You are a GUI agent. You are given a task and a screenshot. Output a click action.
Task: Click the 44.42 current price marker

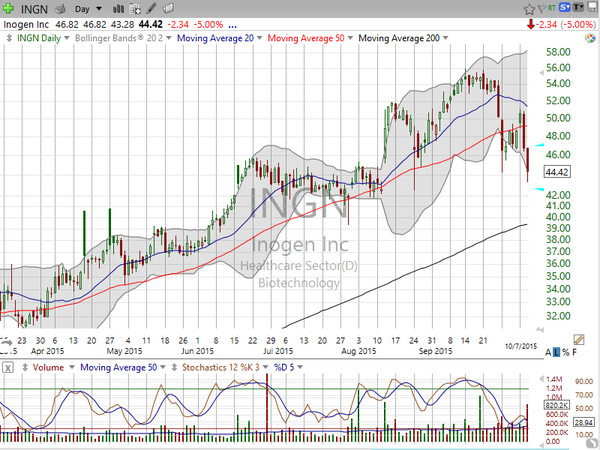point(557,172)
